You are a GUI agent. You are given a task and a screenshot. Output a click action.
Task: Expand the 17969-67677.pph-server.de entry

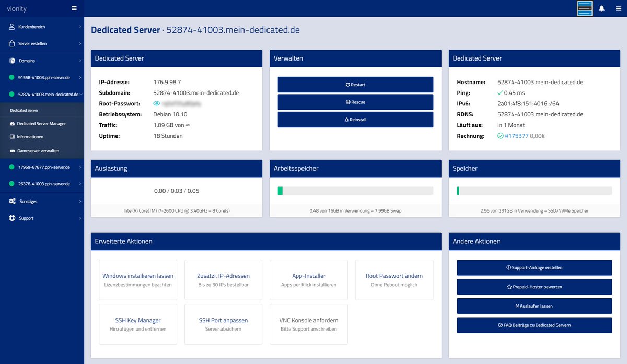point(80,167)
